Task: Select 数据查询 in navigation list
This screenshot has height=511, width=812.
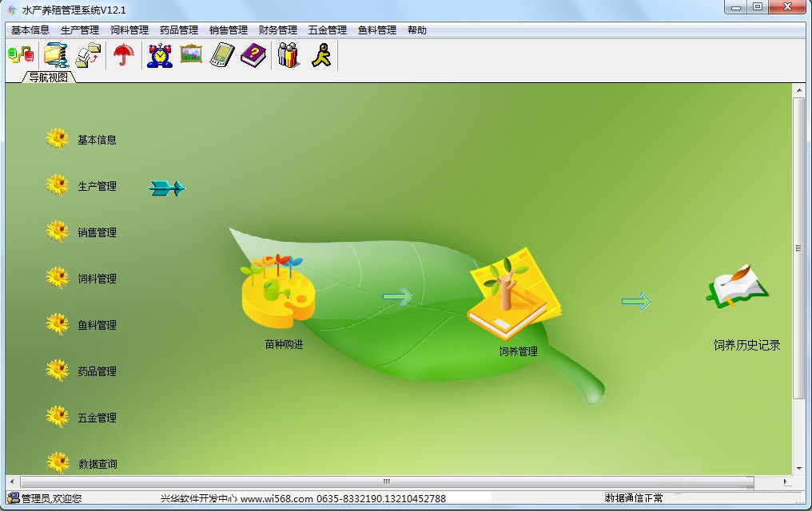Action: click(98, 464)
